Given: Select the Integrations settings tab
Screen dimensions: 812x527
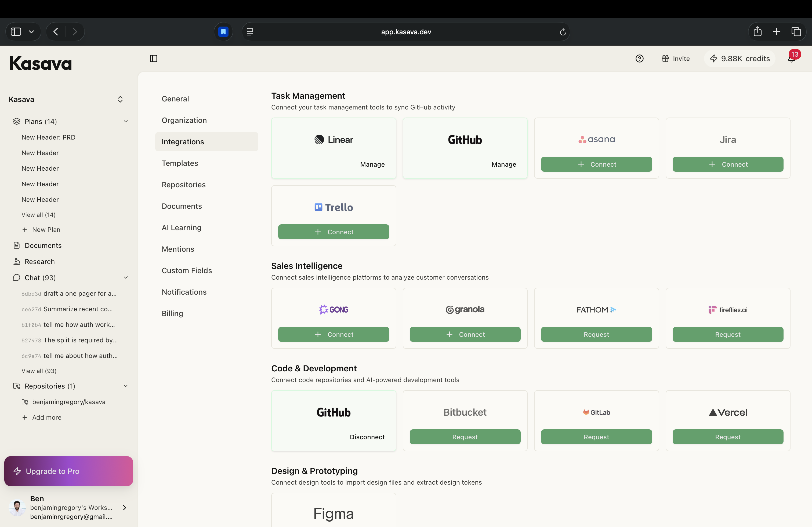Looking at the screenshot, I should (207, 142).
